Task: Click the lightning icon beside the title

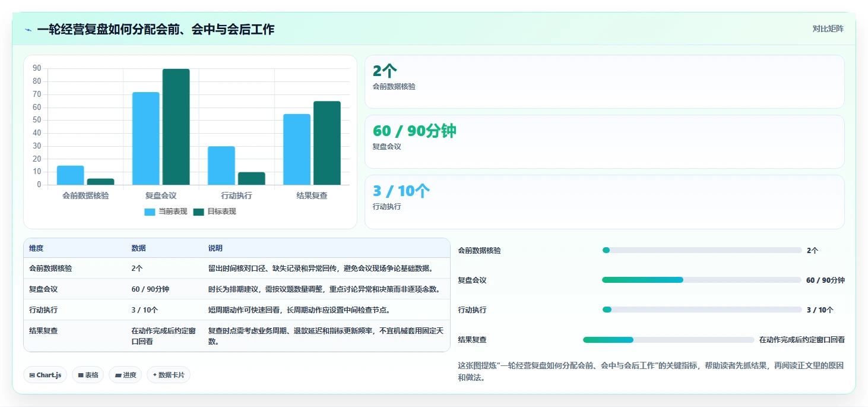Action: click(28, 30)
